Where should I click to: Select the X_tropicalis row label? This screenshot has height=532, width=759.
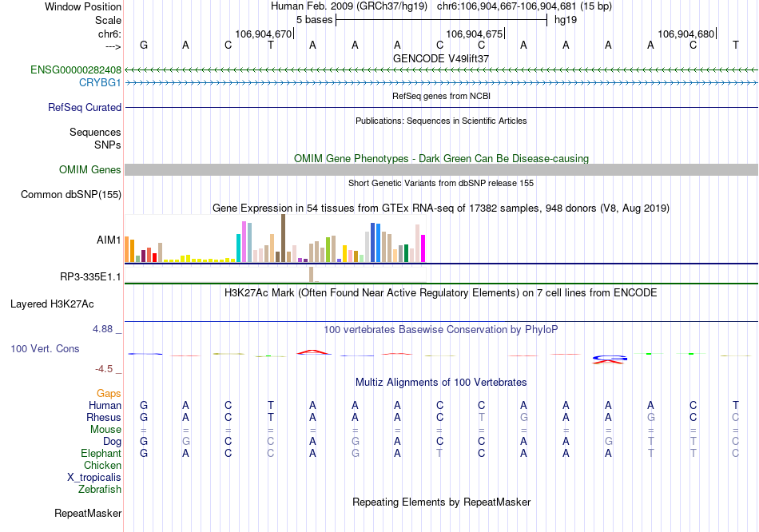tap(94, 478)
